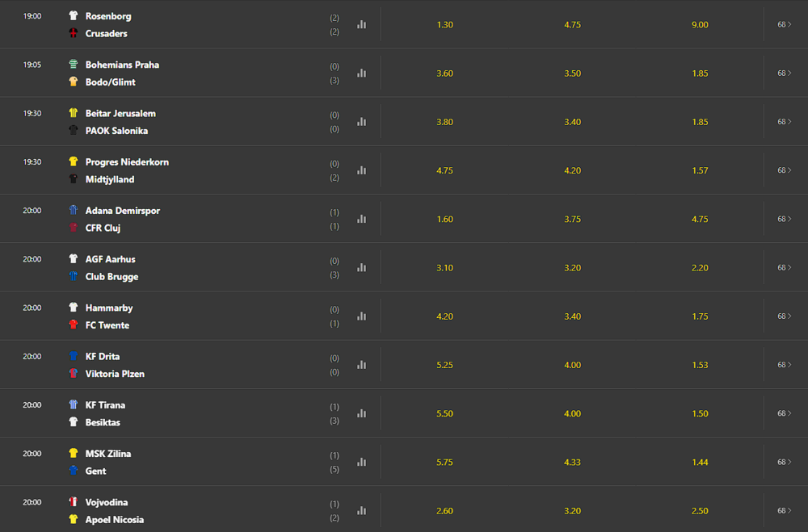Pick draw odds 3.50 for Bohemians Praha match
808x532 pixels.
tap(573, 73)
